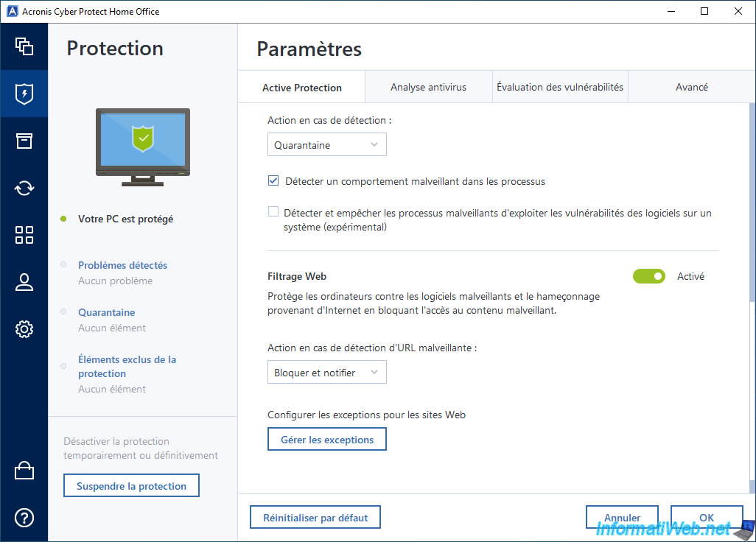This screenshot has height=542, width=756.
Task: Turn off the Filtrage Web toggle
Action: pos(648,276)
